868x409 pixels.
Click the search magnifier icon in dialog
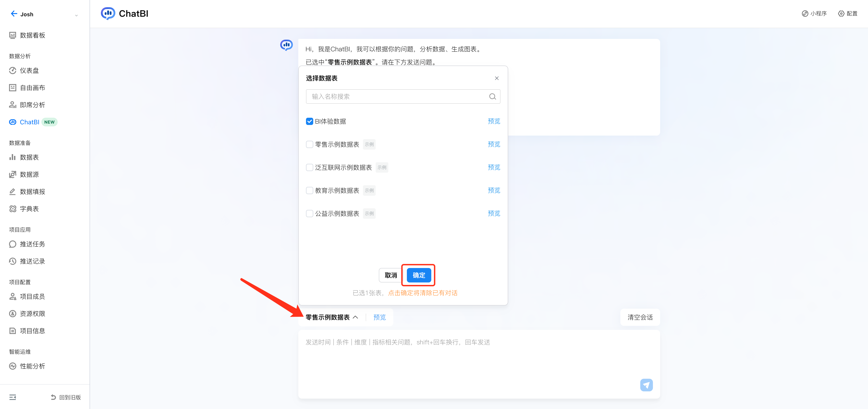click(492, 97)
